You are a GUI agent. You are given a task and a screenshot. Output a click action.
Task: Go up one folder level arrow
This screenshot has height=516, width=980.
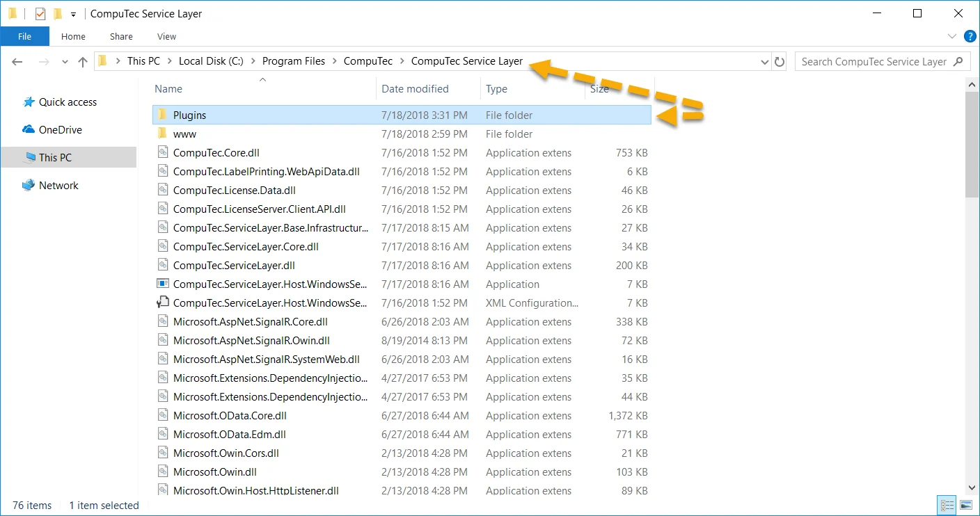83,62
